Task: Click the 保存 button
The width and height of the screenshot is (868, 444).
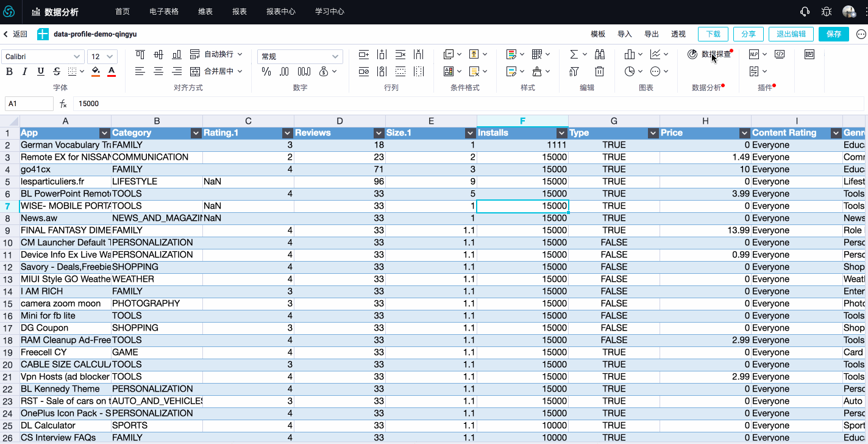Action: 834,34
